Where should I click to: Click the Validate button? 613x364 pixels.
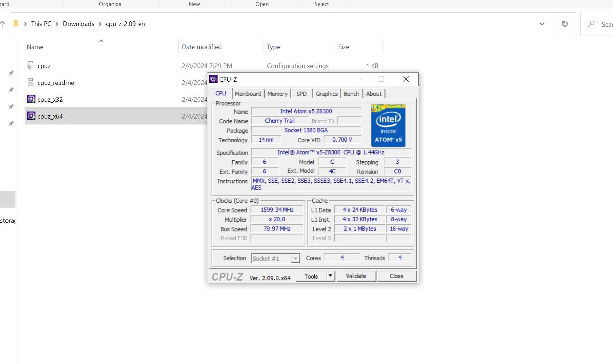356,276
